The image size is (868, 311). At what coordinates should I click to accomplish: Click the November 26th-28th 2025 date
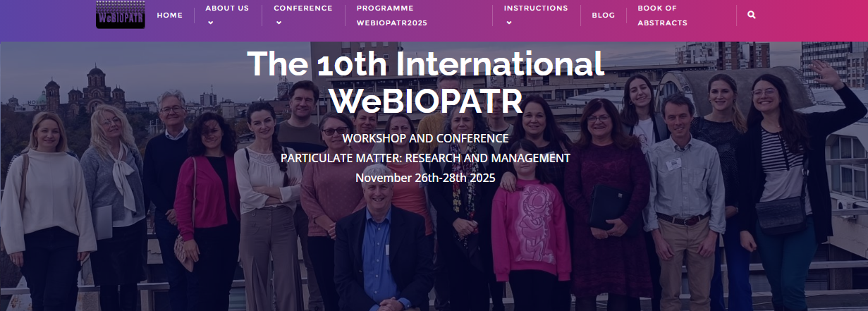(x=425, y=178)
